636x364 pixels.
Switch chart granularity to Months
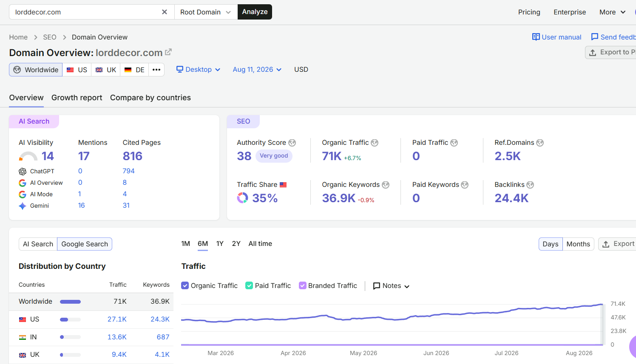point(578,244)
